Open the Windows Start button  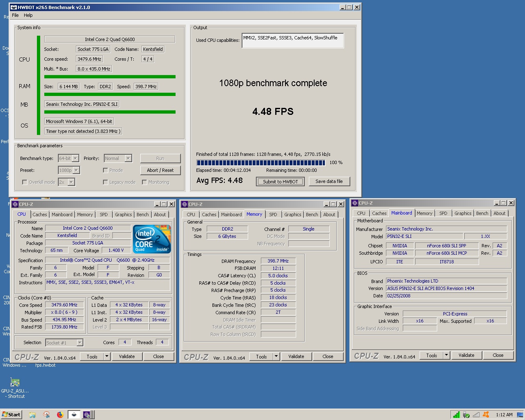click(11, 414)
